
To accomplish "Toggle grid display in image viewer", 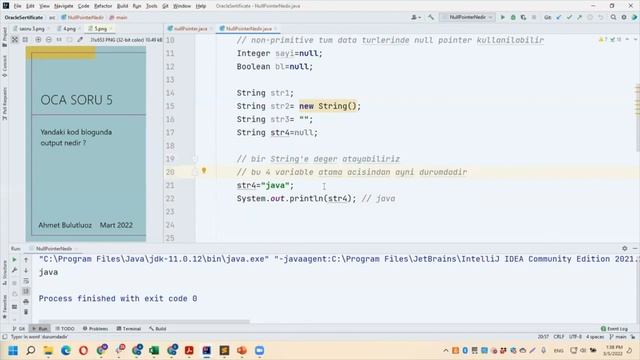I will tap(25, 40).
